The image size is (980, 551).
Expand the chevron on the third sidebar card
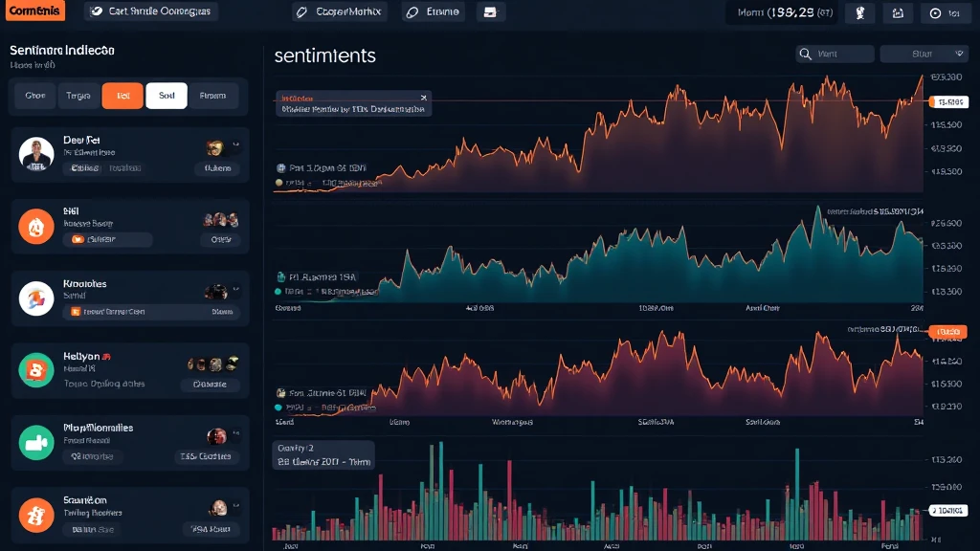coord(236,291)
